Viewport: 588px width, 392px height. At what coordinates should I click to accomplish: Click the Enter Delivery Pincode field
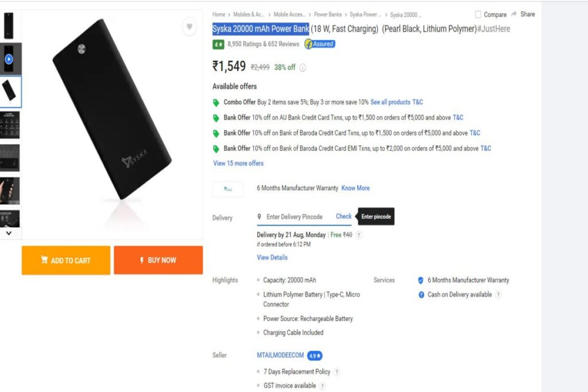coord(295,216)
